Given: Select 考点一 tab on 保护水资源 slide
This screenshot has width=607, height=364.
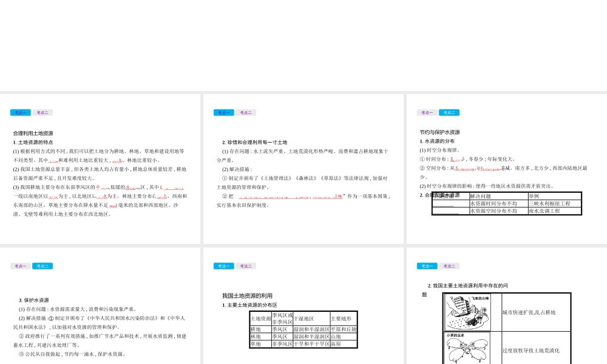Looking at the screenshot, I should pyautogui.click(x=20, y=266).
